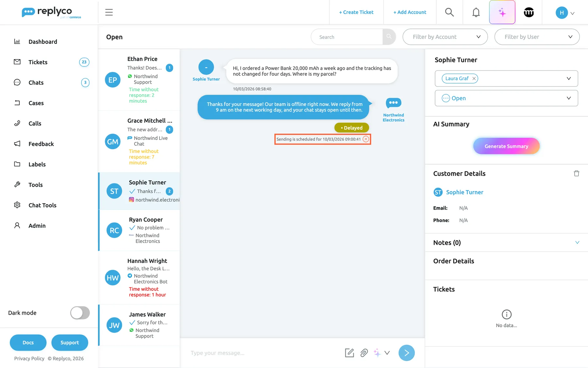
Task: Open Cases in sidebar
Action: (36, 103)
